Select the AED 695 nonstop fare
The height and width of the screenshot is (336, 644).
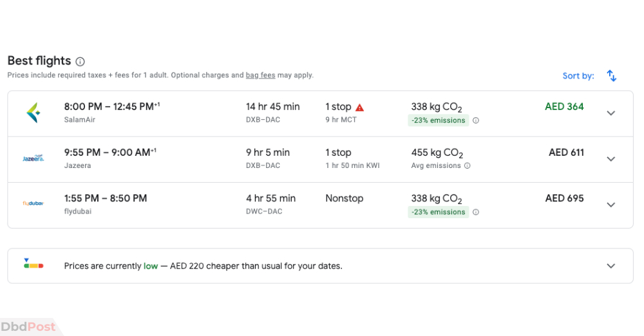coord(564,198)
